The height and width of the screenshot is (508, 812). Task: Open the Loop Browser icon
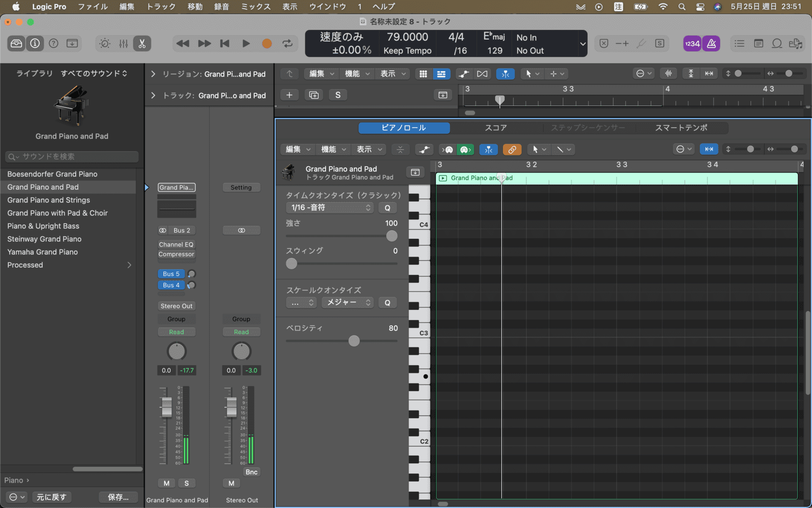click(x=776, y=44)
